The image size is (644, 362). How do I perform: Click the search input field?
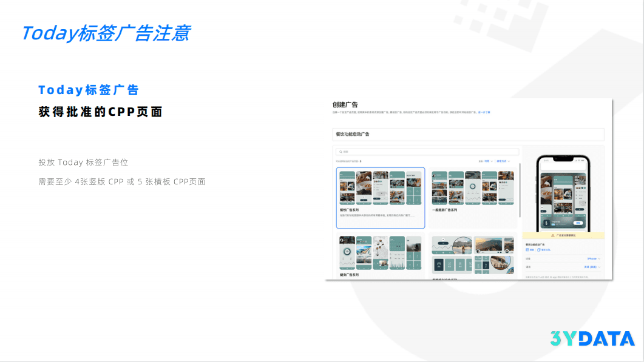pyautogui.click(x=427, y=152)
